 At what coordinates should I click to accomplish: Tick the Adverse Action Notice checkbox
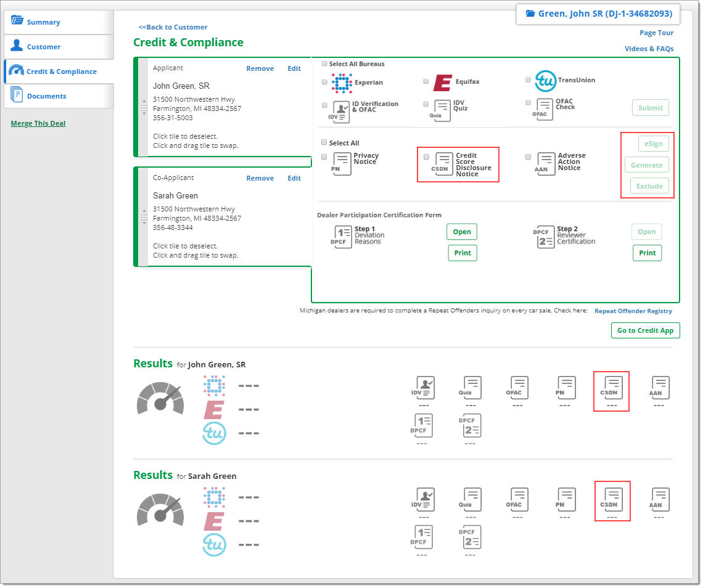528,157
